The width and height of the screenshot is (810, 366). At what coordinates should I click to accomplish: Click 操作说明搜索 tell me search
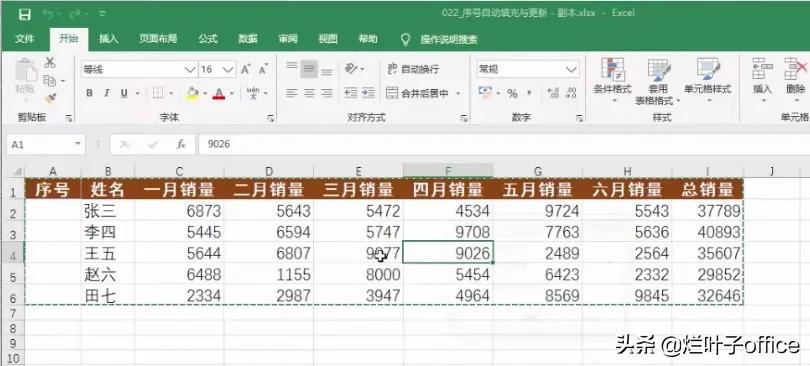coord(448,39)
